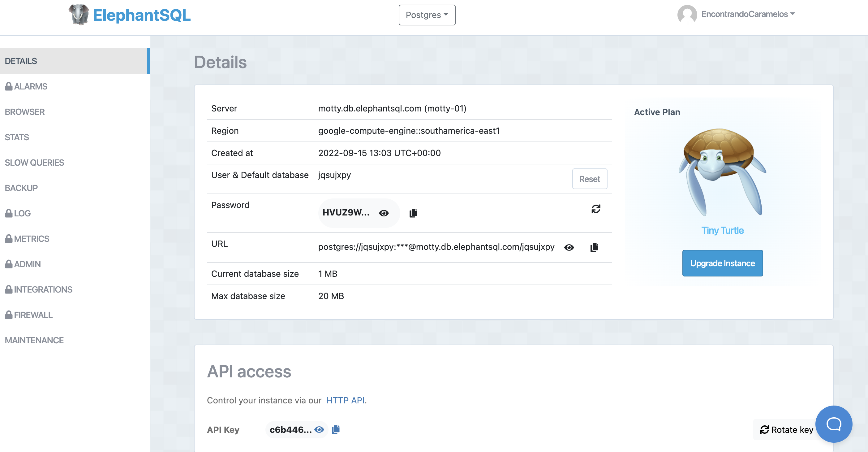Click the postgres:// URL text
868x452 pixels.
(436, 247)
